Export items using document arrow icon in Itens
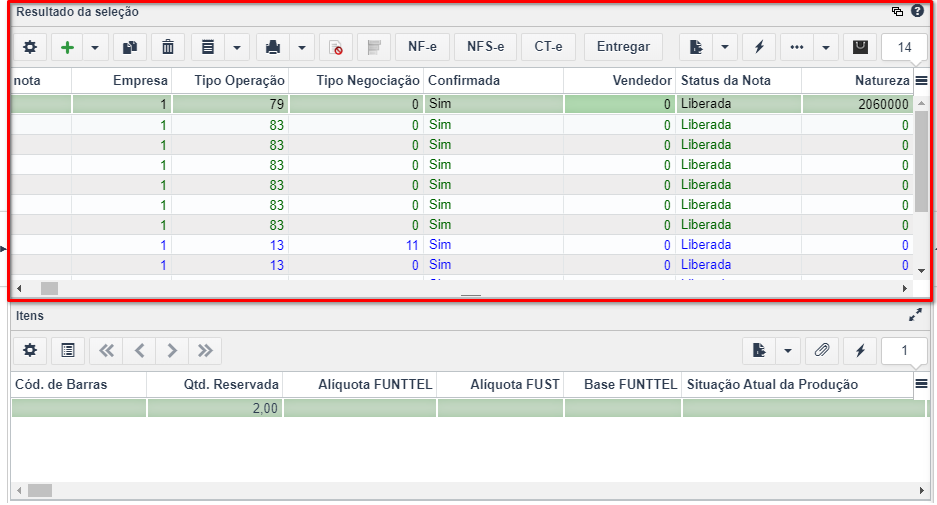Screen dimensions: 937x505 point(759,351)
